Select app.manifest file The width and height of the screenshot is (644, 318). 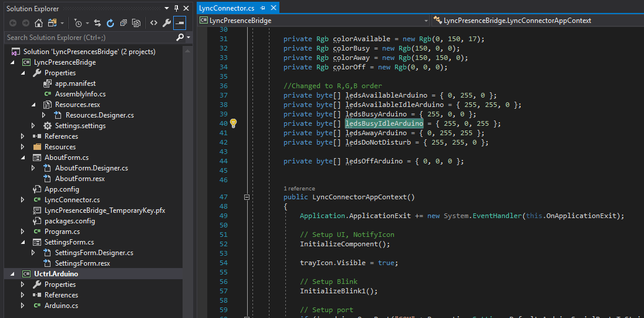pos(75,83)
